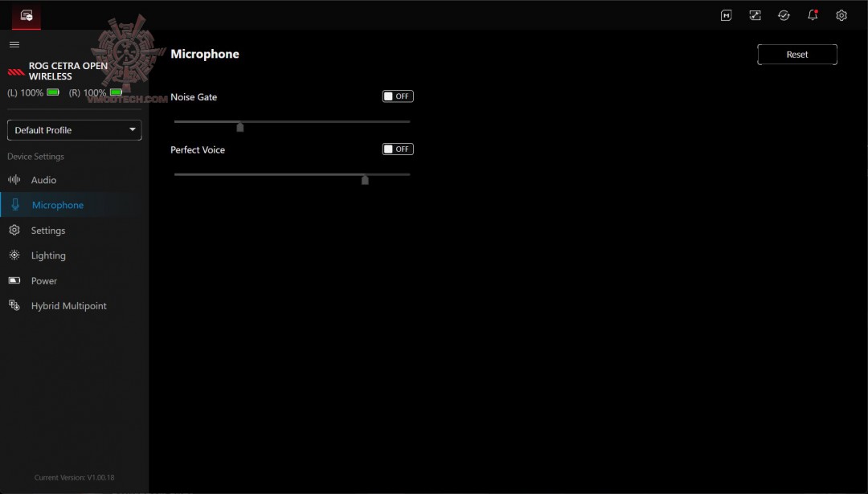Turn on the Perfect Voice toggle

pyautogui.click(x=398, y=149)
